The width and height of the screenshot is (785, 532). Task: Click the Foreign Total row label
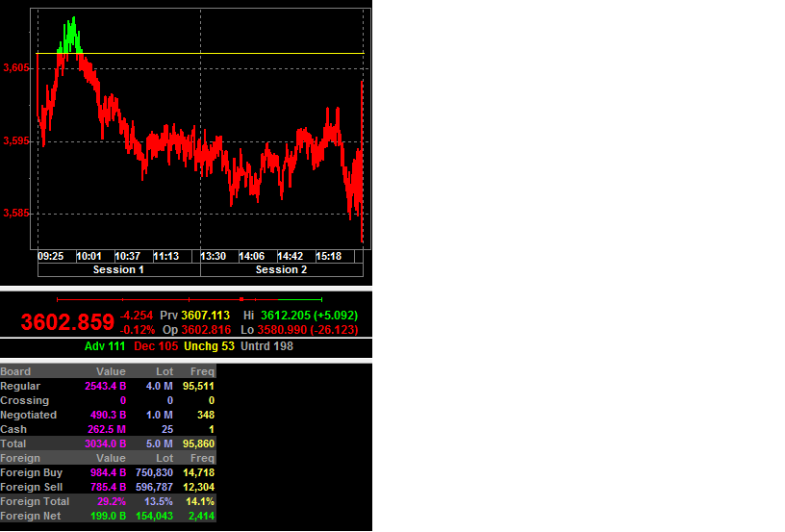coord(35,501)
